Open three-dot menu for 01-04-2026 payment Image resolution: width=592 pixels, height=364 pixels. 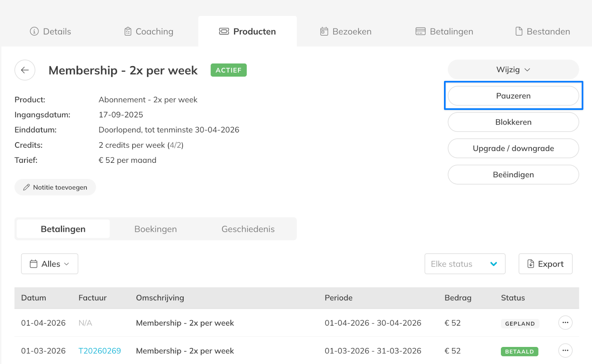click(x=565, y=323)
